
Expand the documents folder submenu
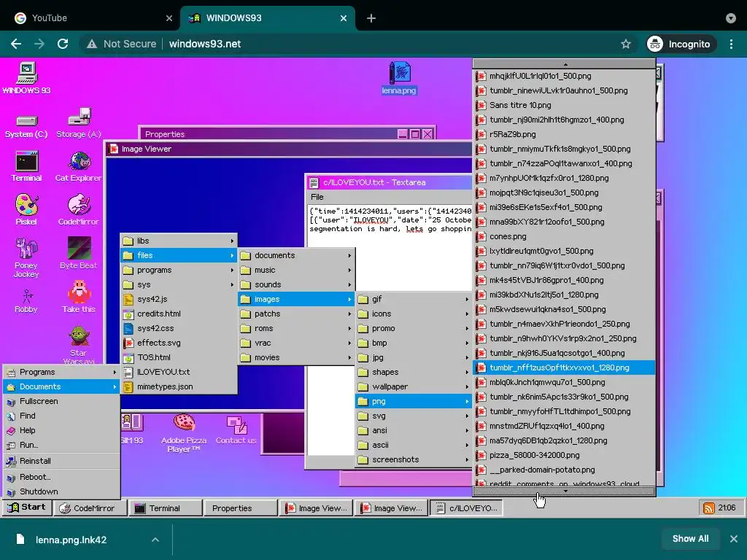coord(296,255)
